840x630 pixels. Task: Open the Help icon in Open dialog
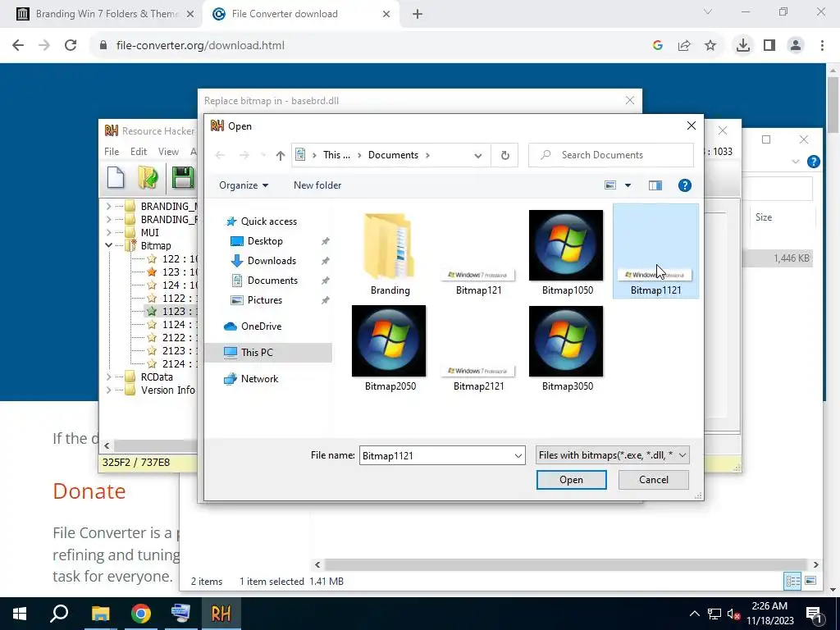684,185
